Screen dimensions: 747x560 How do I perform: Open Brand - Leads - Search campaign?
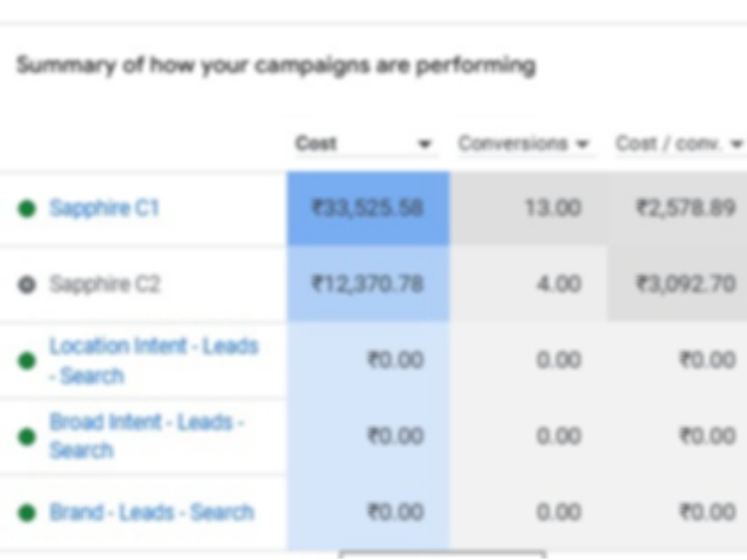click(x=151, y=512)
